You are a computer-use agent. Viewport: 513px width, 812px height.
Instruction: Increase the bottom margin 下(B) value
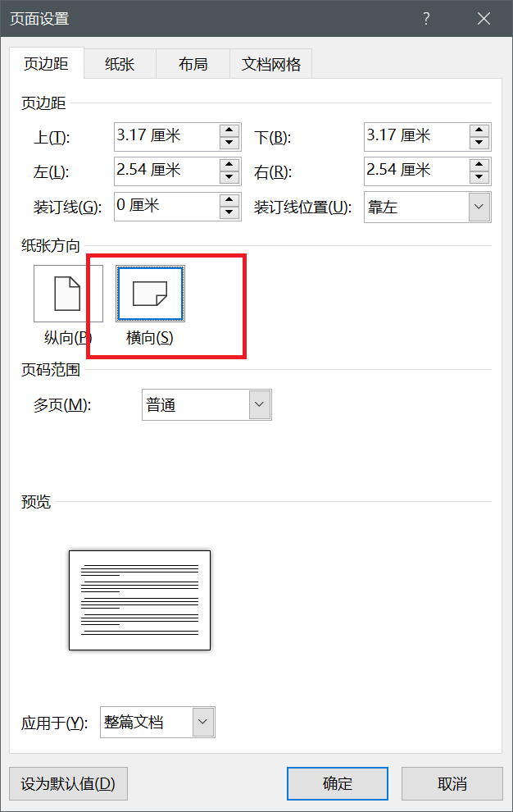click(479, 130)
